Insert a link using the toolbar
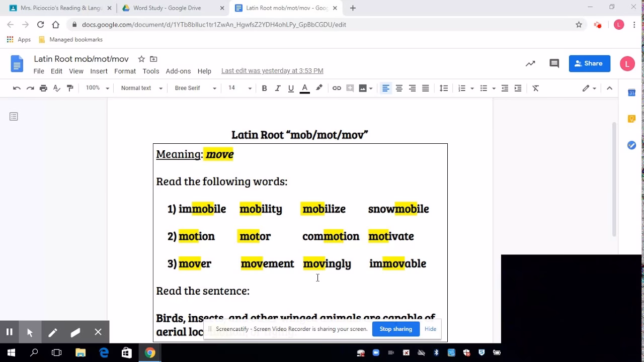 [x=337, y=88]
